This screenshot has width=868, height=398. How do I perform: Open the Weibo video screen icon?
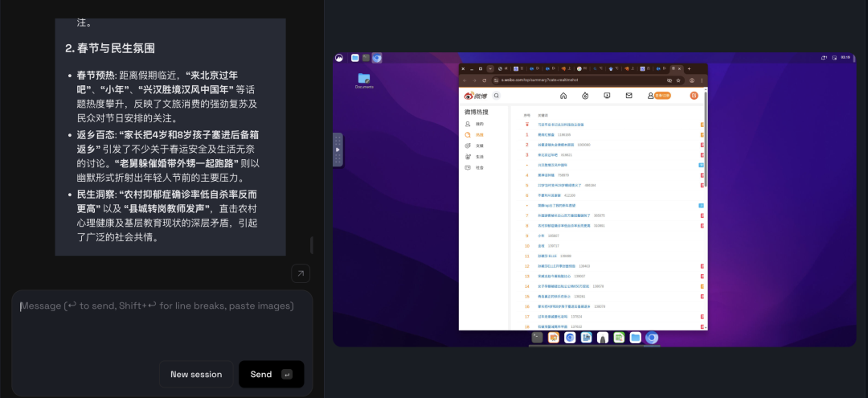coord(607,95)
